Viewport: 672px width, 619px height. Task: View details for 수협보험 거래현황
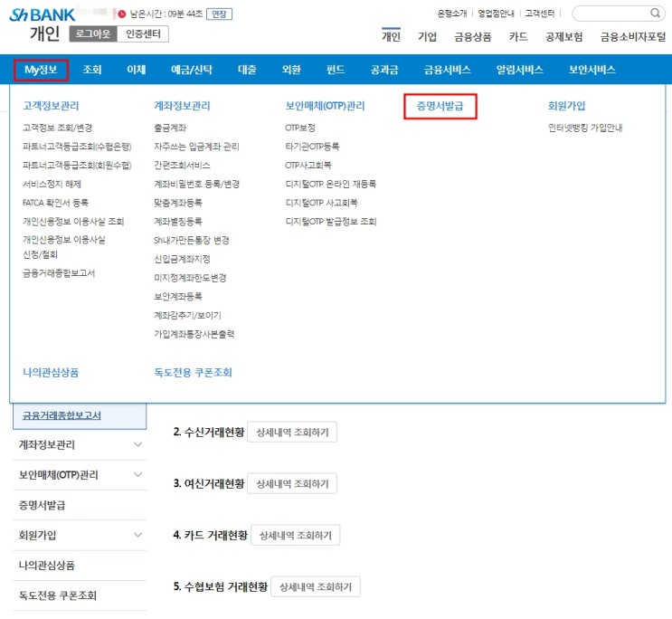[x=316, y=586]
